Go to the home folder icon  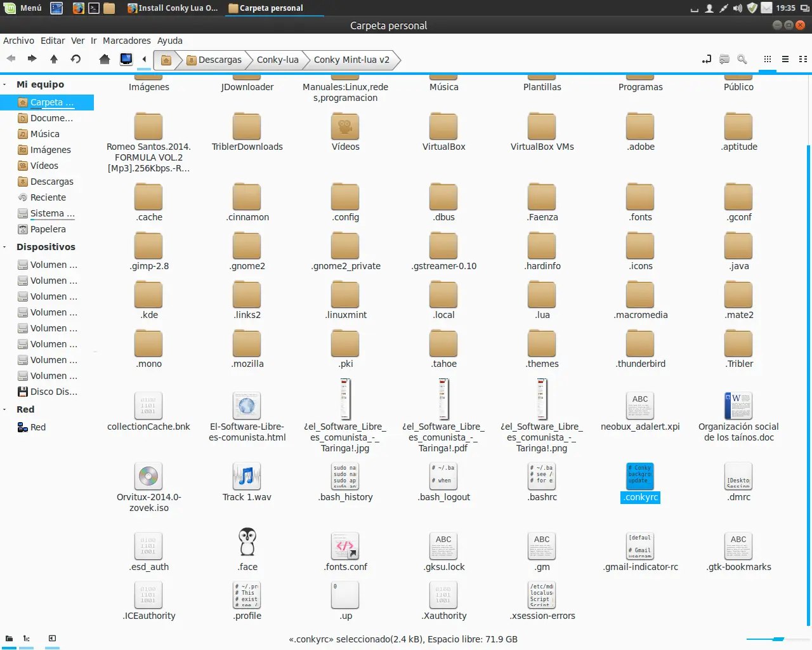pos(105,59)
